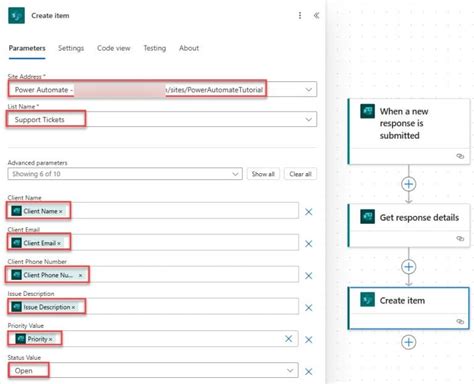Delete the Client Name parameter row
Image resolution: width=474 pixels, height=384 pixels.
click(309, 212)
